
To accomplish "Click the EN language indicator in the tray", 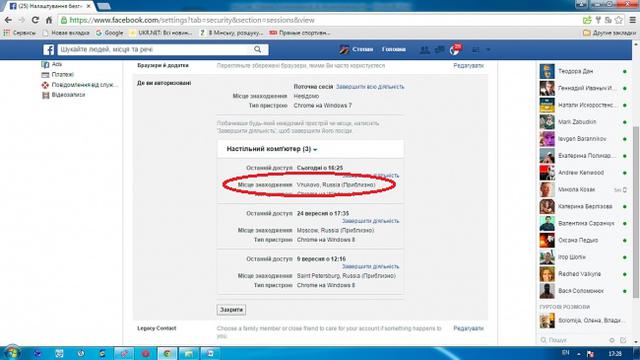I will point(566,353).
